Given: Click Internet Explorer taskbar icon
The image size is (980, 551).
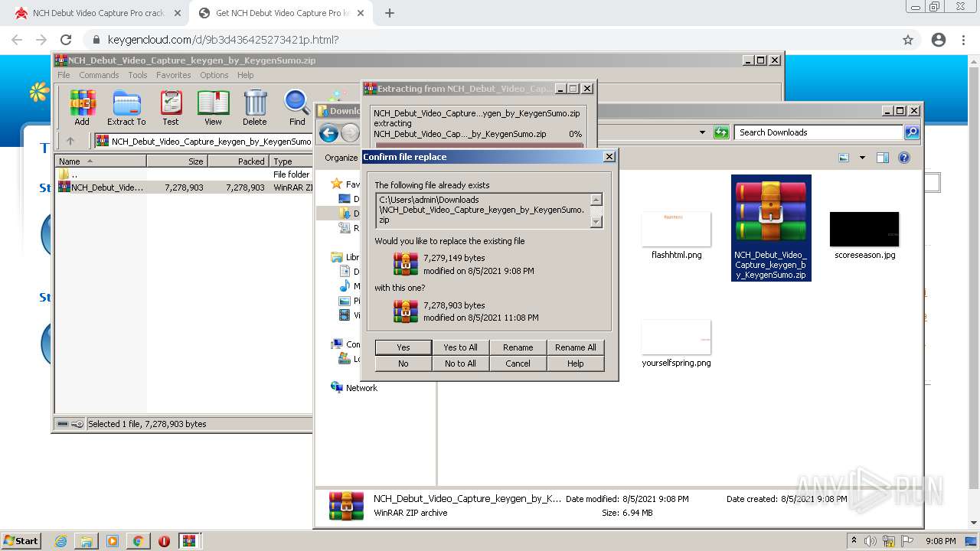Looking at the screenshot, I should pyautogui.click(x=60, y=541).
